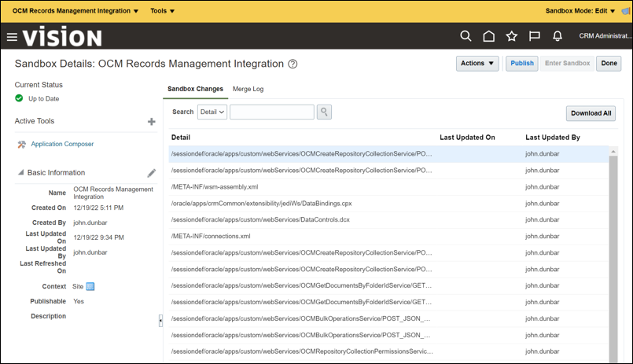
Task: Edit Basic Information with pencil icon
Action: point(152,173)
